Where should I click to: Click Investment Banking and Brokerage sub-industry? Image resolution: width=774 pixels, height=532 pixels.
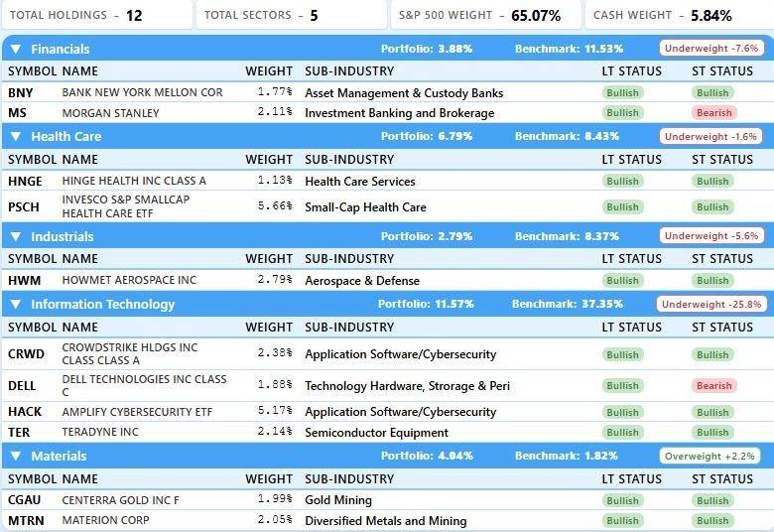click(x=399, y=113)
